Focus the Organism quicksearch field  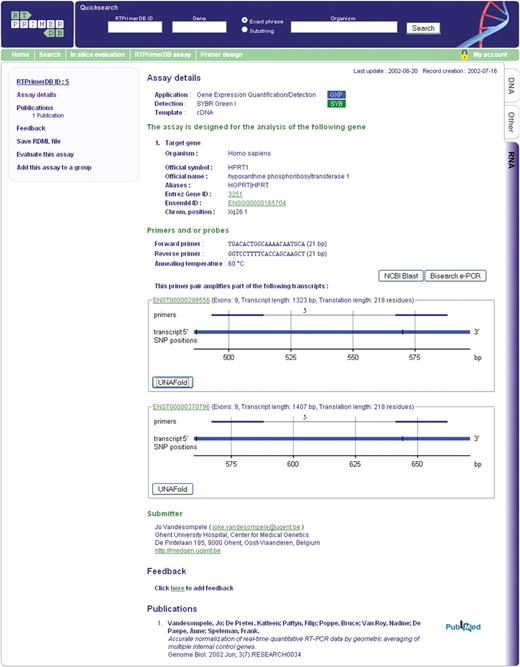click(344, 27)
